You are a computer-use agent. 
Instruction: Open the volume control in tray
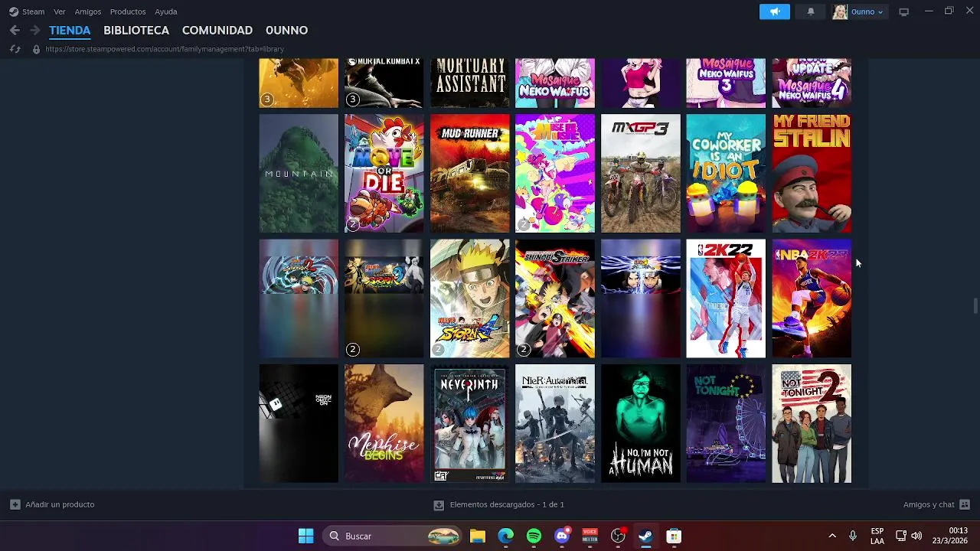click(x=916, y=536)
